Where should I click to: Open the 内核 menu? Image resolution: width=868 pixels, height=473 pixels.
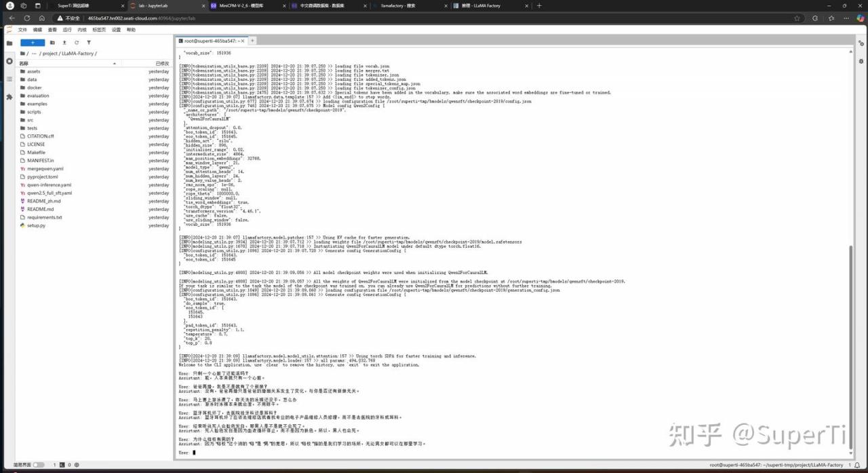click(x=82, y=30)
